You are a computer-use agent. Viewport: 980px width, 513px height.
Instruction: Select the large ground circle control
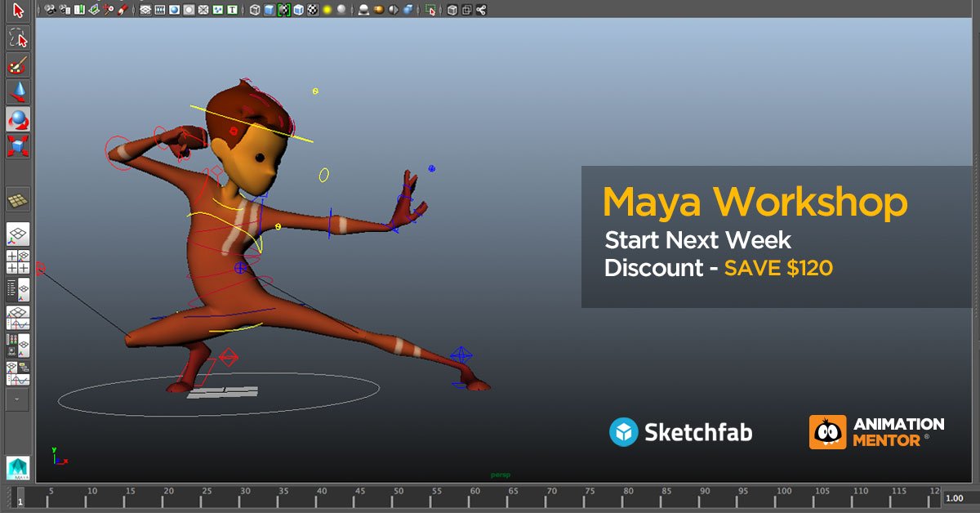click(219, 394)
